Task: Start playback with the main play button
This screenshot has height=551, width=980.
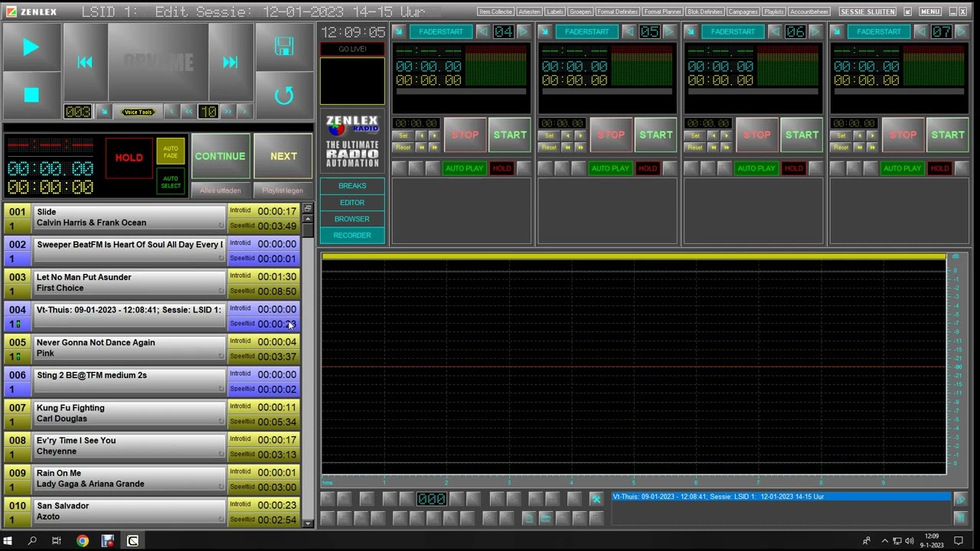Action: click(31, 47)
